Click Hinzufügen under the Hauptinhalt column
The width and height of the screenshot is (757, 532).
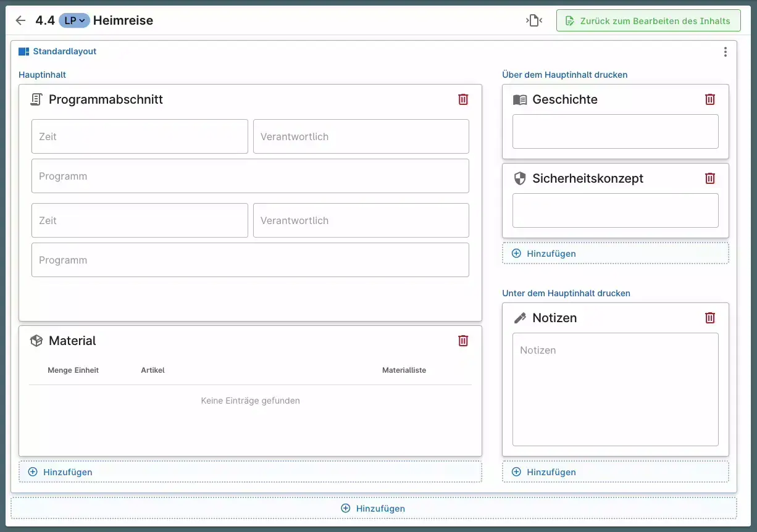(250, 472)
